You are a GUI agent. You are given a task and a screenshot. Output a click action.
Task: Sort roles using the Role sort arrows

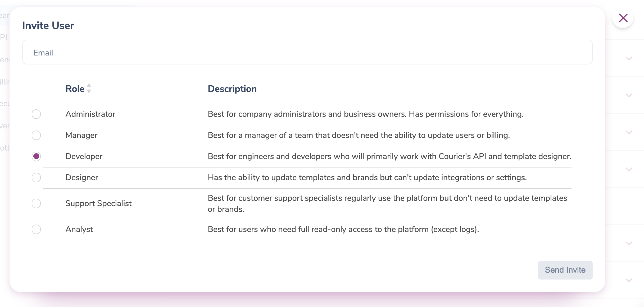pyautogui.click(x=89, y=89)
